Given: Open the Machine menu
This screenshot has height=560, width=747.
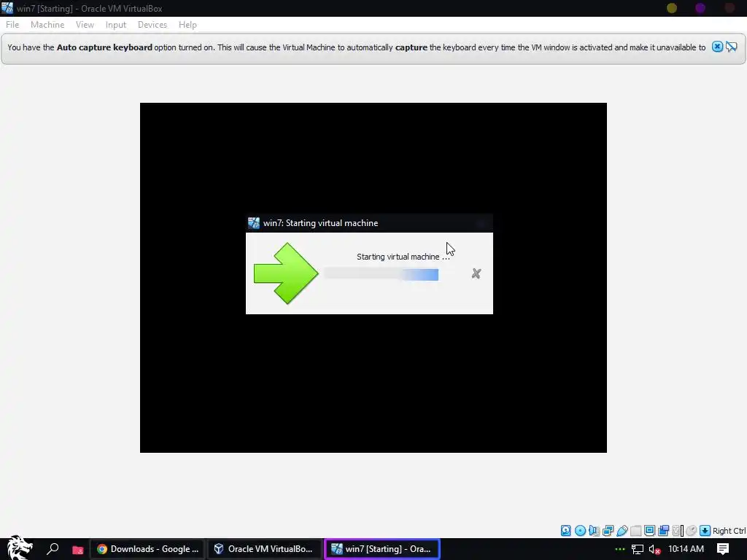Looking at the screenshot, I should [x=47, y=25].
